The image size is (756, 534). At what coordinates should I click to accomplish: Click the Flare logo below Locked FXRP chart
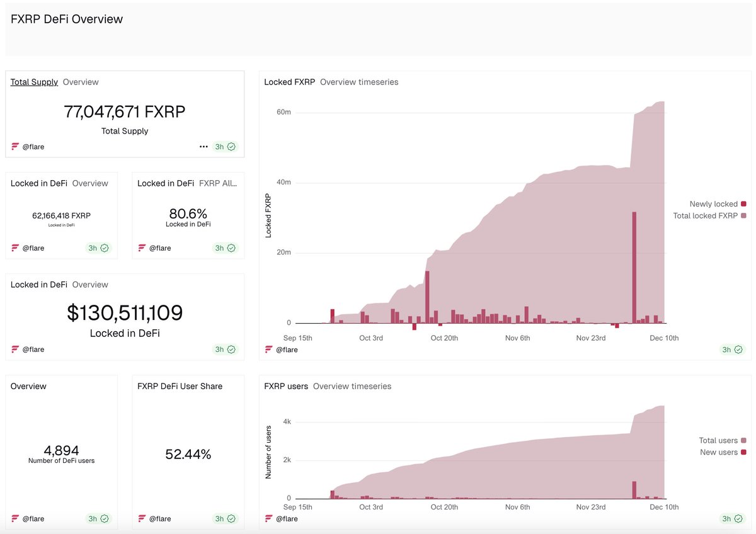click(x=269, y=349)
